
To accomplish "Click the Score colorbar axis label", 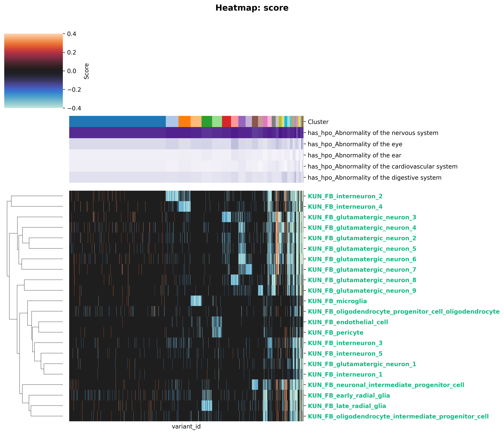I will pos(86,71).
